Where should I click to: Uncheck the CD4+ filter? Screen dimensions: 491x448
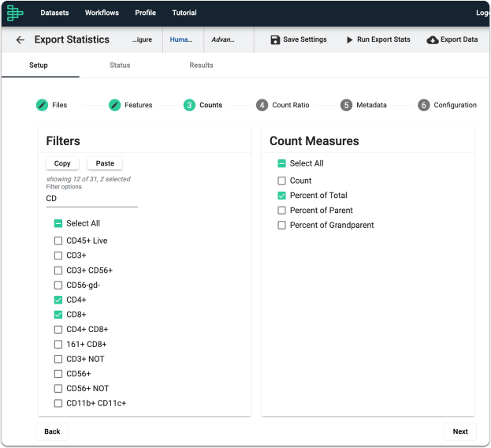pyautogui.click(x=58, y=300)
